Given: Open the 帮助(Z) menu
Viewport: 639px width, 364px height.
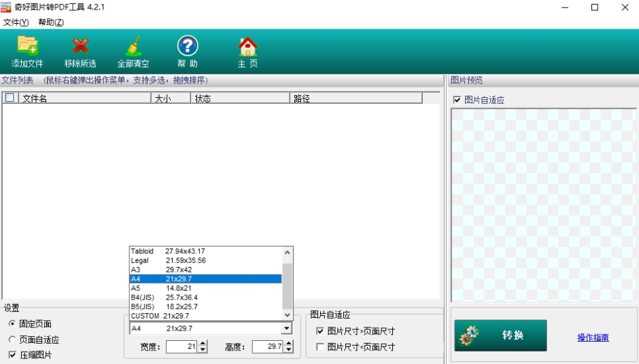Looking at the screenshot, I should (51, 22).
